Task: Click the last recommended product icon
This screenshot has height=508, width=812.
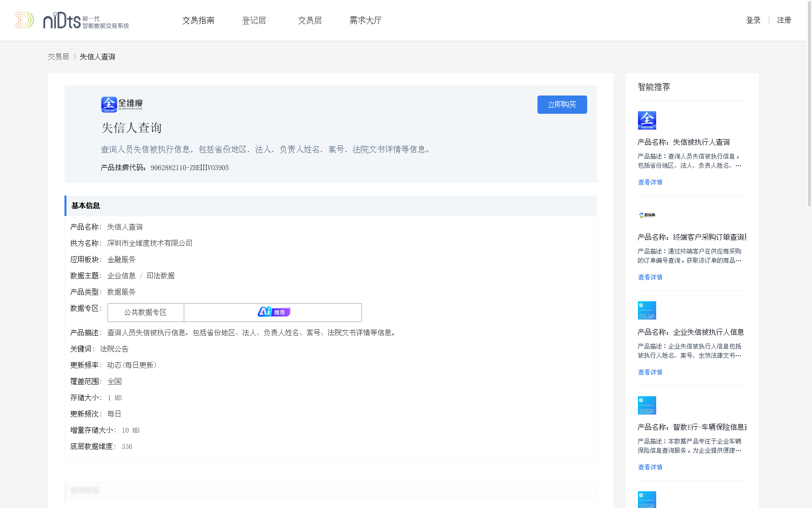Action: coord(647,499)
